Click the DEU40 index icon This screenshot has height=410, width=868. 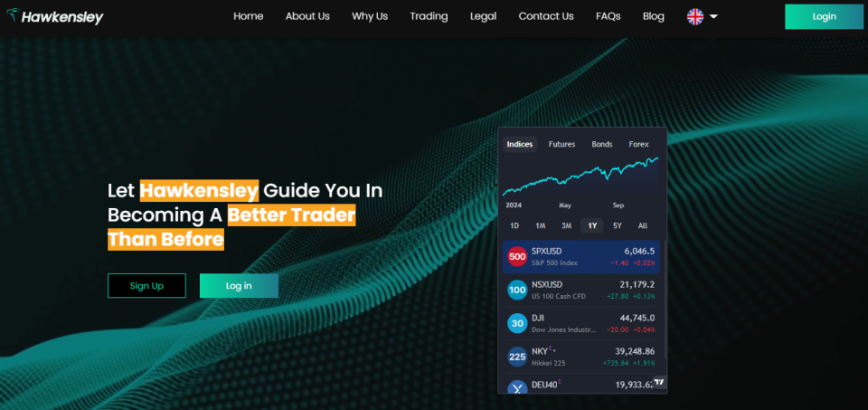coord(517,387)
